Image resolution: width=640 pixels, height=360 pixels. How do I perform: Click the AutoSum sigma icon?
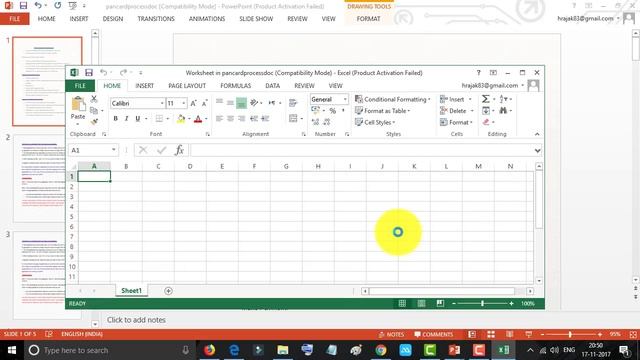pos(485,99)
